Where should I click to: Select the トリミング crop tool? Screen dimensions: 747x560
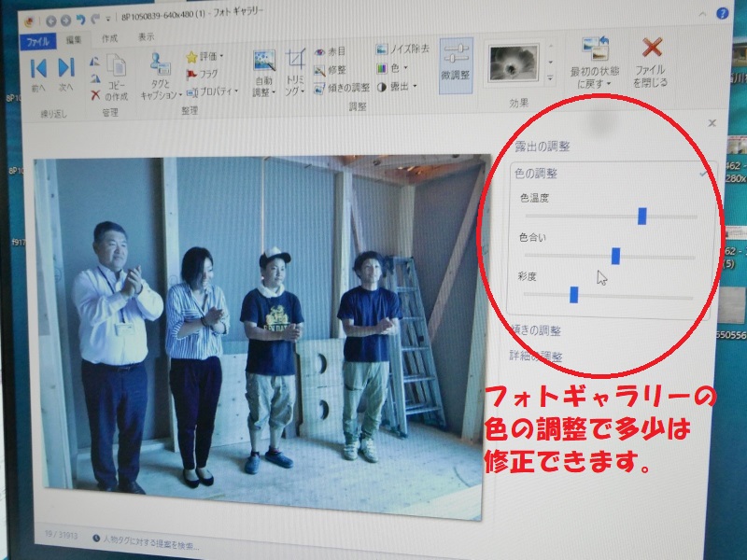tap(295, 72)
